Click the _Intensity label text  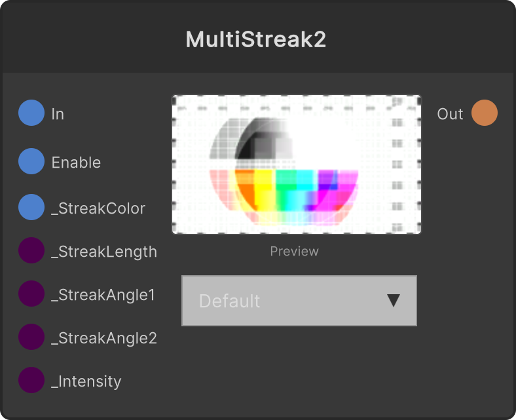(86, 382)
